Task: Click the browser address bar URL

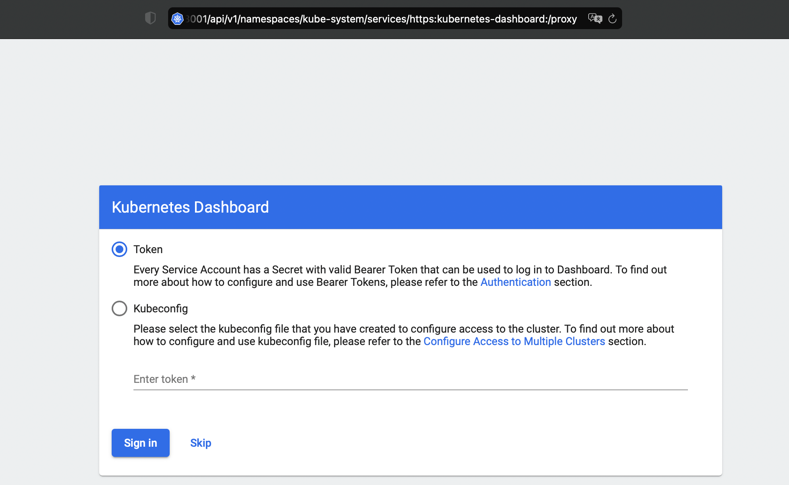Action: (382, 19)
